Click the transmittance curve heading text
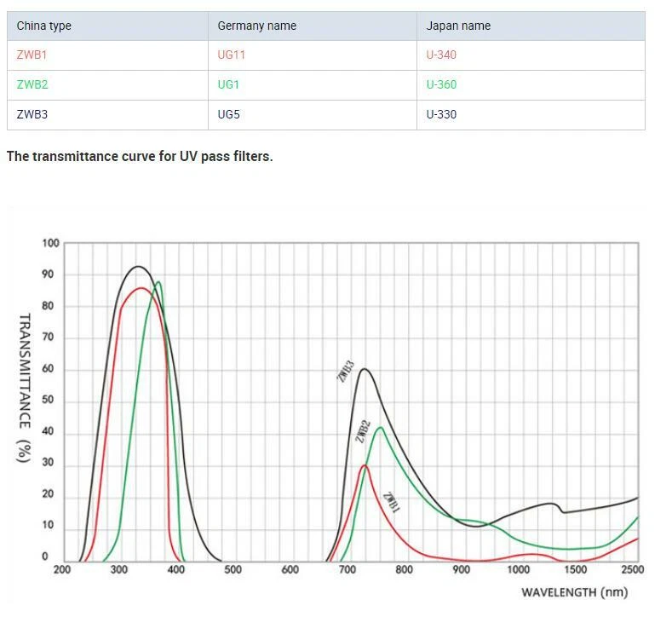This screenshot has height=617, width=672. tap(140, 157)
